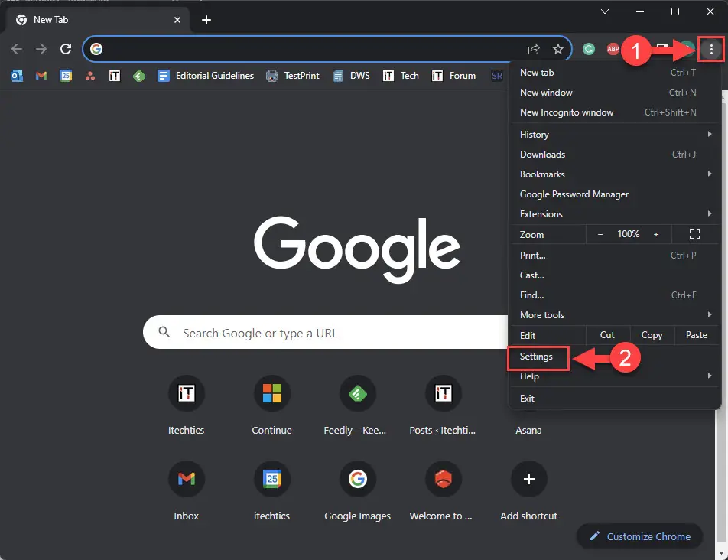This screenshot has width=728, height=560.
Task: Click the Customize Chrome button
Action: point(640,536)
